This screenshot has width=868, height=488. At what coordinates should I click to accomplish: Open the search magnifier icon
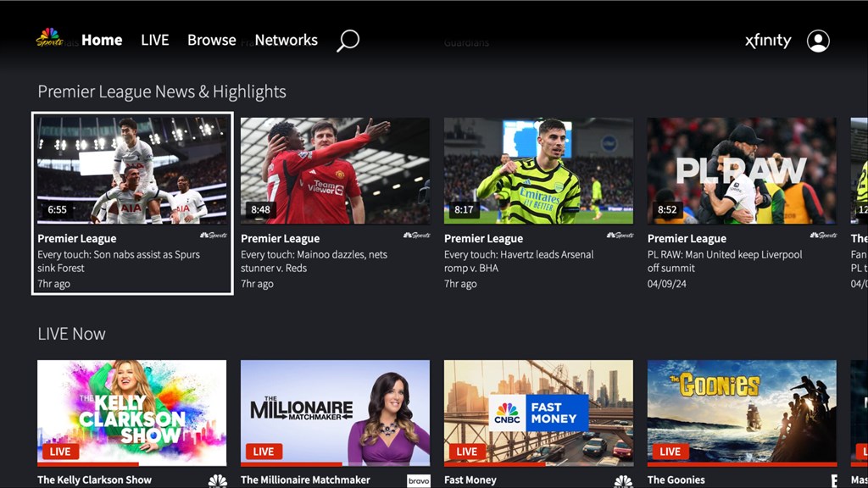348,41
